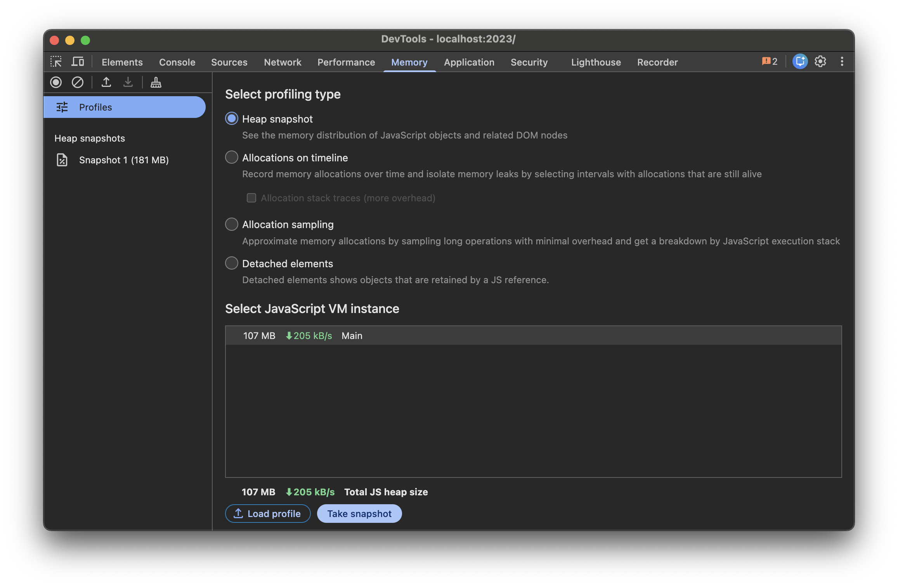
Task: Switch to the Console tab
Action: (x=177, y=62)
